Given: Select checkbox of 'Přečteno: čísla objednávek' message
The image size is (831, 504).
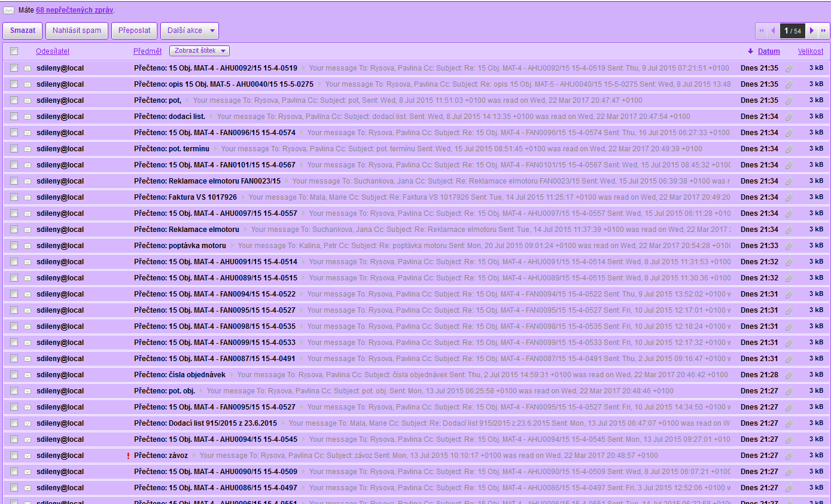Looking at the screenshot, I should click(x=14, y=375).
